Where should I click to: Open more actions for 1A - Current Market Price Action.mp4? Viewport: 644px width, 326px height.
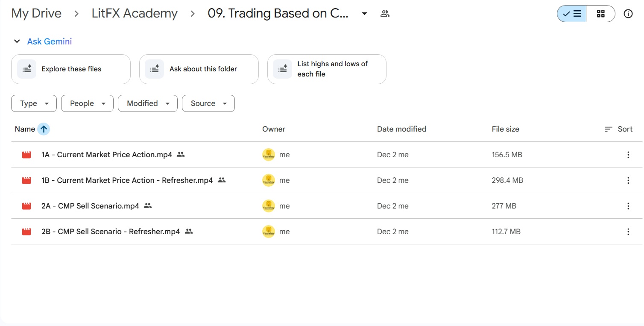pos(628,155)
